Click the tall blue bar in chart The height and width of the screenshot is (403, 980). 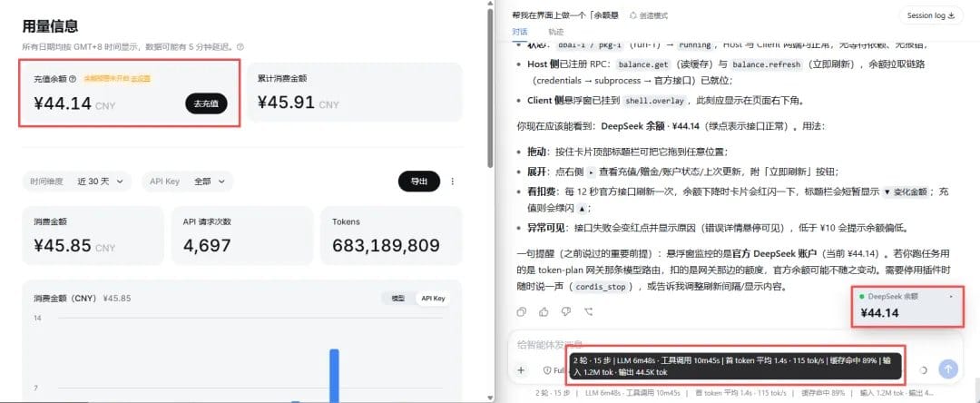point(334,376)
